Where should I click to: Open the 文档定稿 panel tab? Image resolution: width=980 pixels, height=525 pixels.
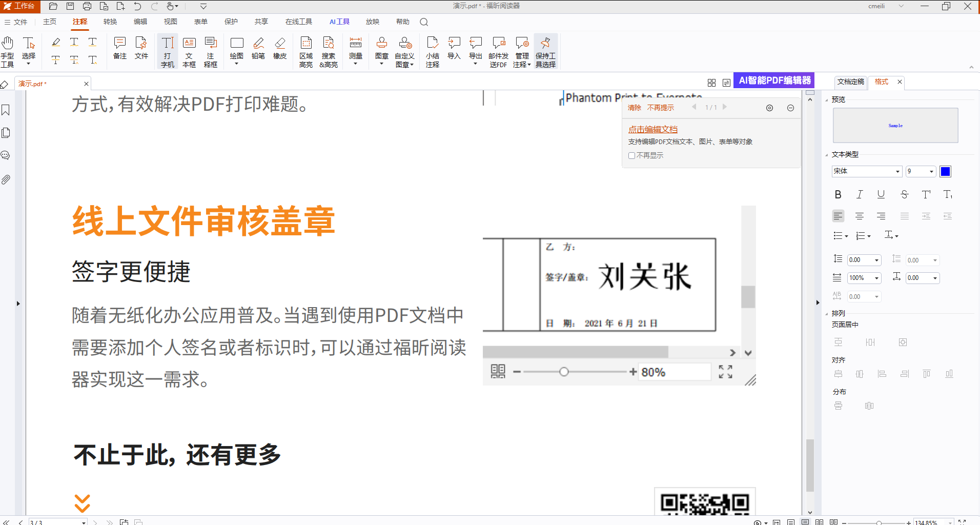click(x=850, y=82)
